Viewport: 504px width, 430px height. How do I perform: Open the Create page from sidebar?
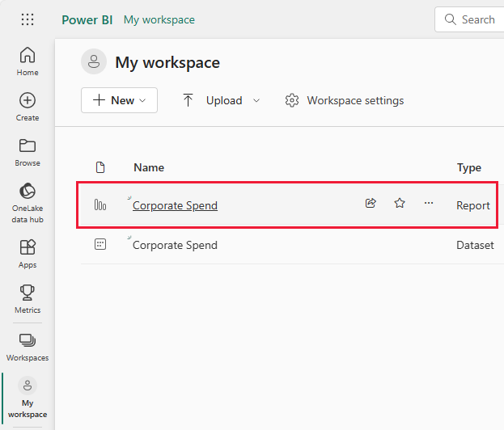[28, 107]
